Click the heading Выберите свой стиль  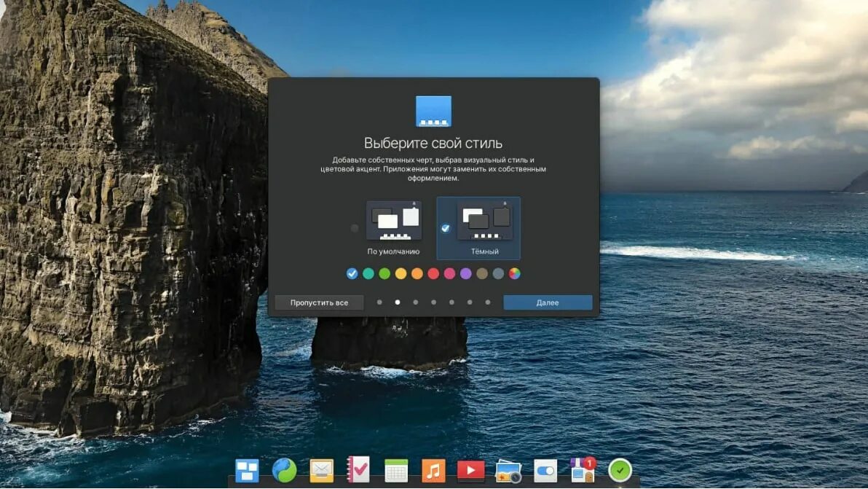pyautogui.click(x=433, y=143)
